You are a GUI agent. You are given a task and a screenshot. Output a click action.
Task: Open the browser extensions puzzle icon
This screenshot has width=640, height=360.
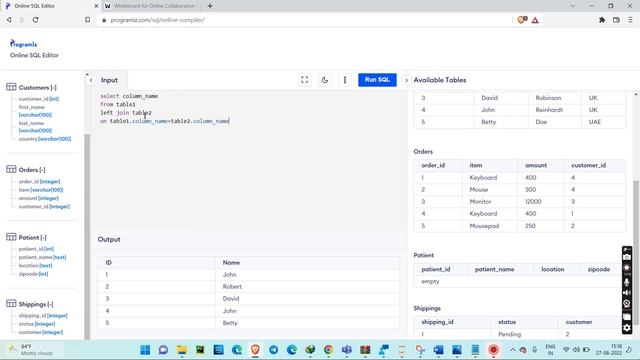[602, 20]
